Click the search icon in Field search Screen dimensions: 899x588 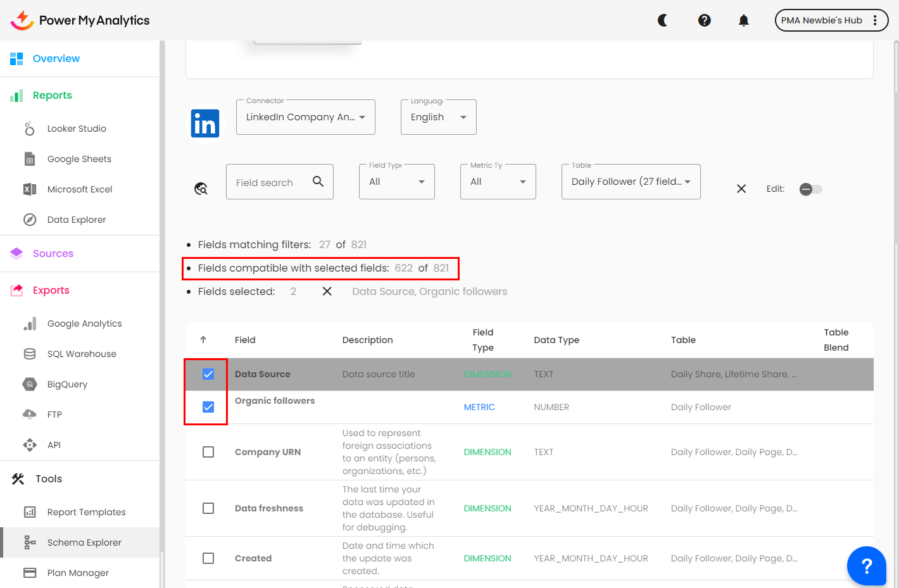318,182
